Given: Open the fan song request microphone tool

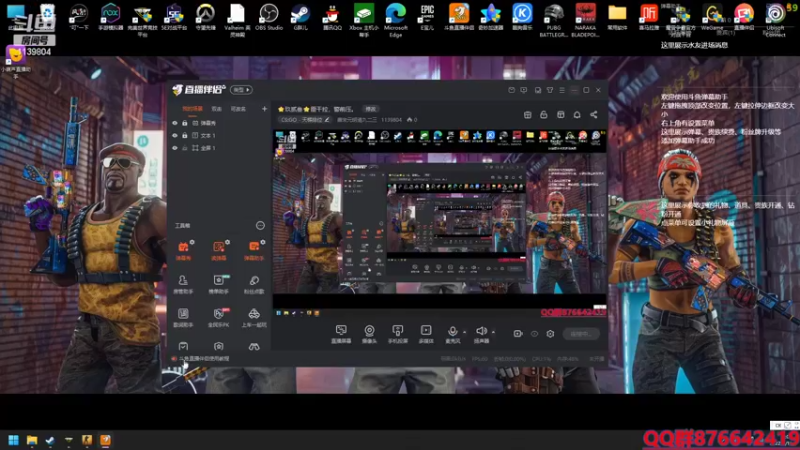Looking at the screenshot, I should click(254, 284).
